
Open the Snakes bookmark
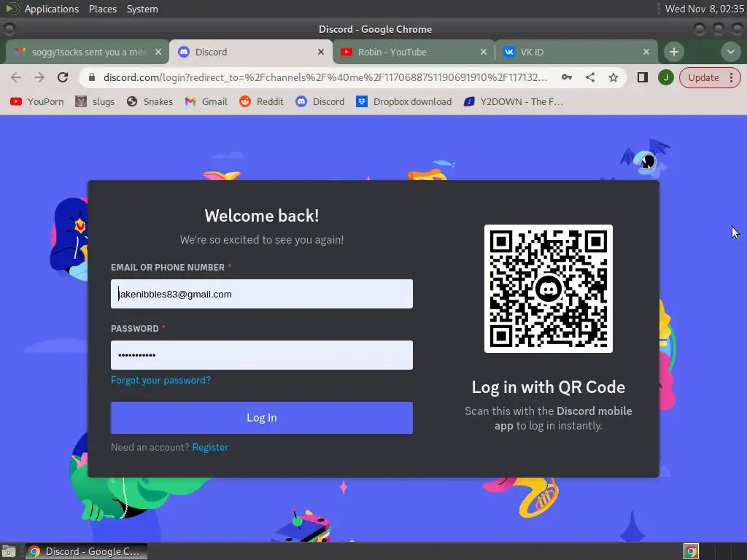(x=150, y=101)
